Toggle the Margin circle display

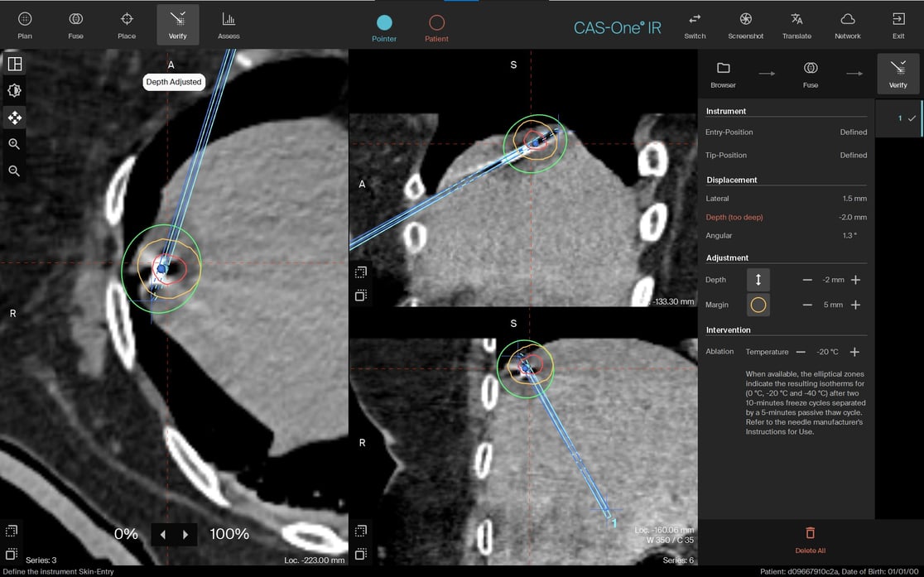pyautogui.click(x=758, y=305)
